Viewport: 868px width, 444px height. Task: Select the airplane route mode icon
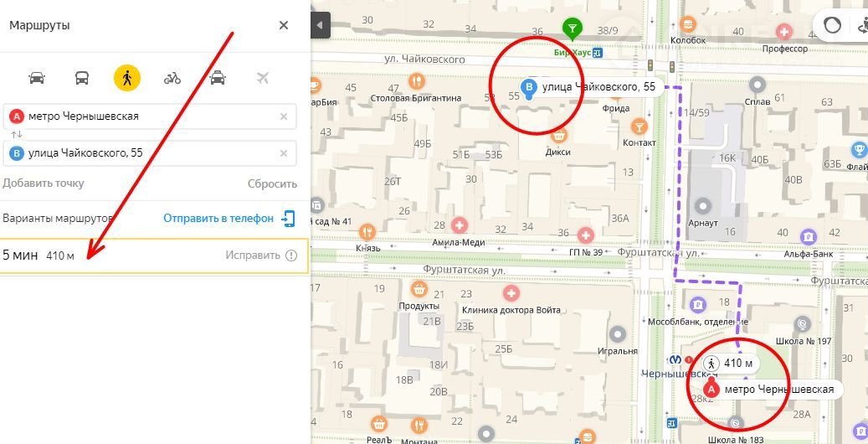(x=263, y=78)
